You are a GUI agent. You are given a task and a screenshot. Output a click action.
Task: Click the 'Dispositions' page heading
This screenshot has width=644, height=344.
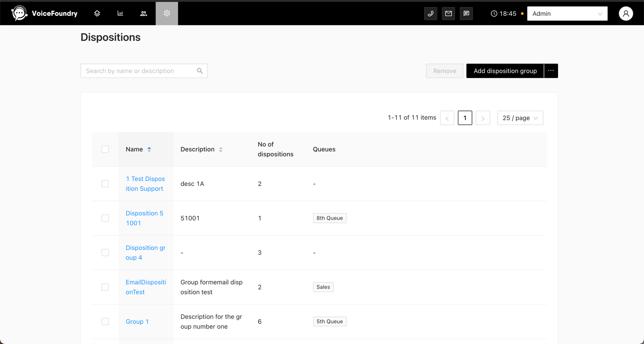(x=111, y=37)
